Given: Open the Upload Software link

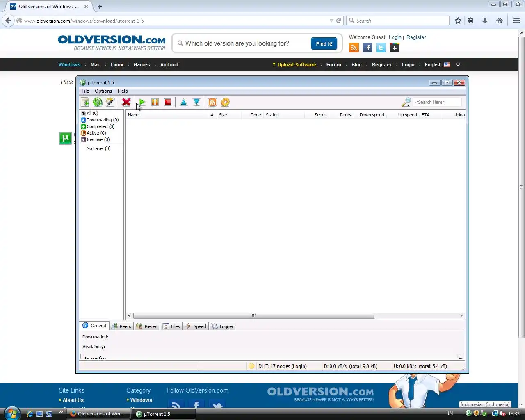Looking at the screenshot, I should (294, 65).
